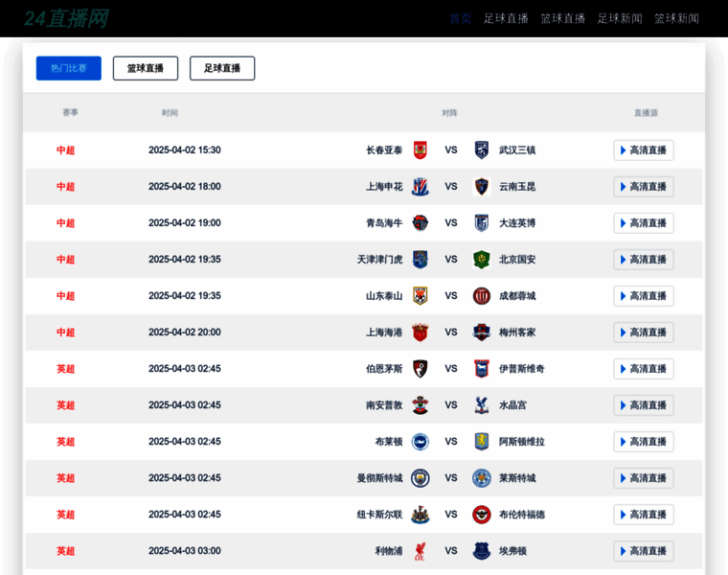Open 首页 in the top navigation

coord(461,18)
